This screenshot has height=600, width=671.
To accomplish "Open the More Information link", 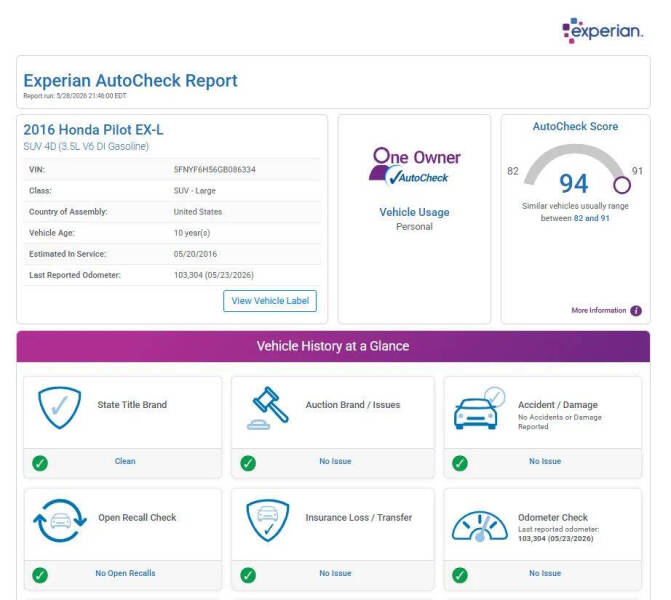I will (x=598, y=310).
